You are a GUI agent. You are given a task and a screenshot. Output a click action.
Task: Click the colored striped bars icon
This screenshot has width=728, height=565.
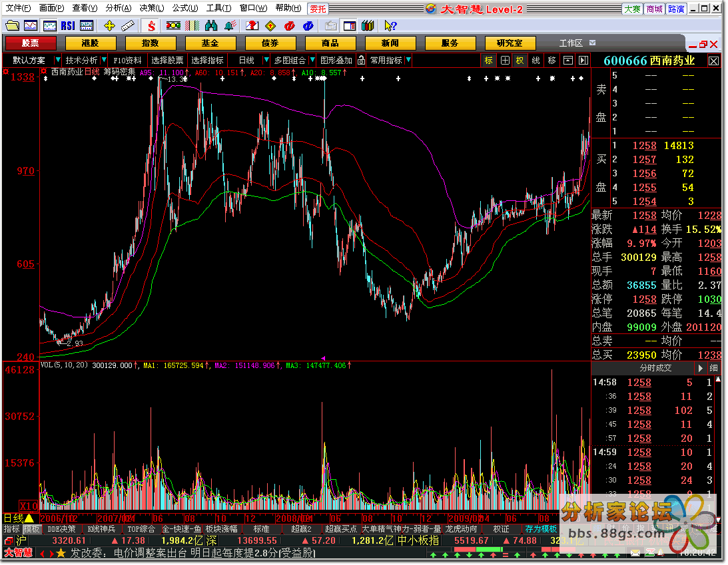(192, 26)
